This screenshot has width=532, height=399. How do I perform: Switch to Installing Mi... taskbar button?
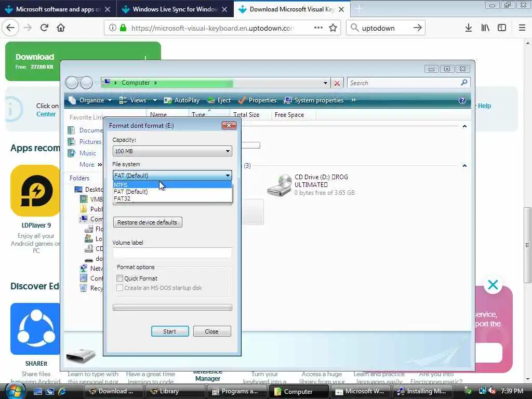[x=422, y=391]
